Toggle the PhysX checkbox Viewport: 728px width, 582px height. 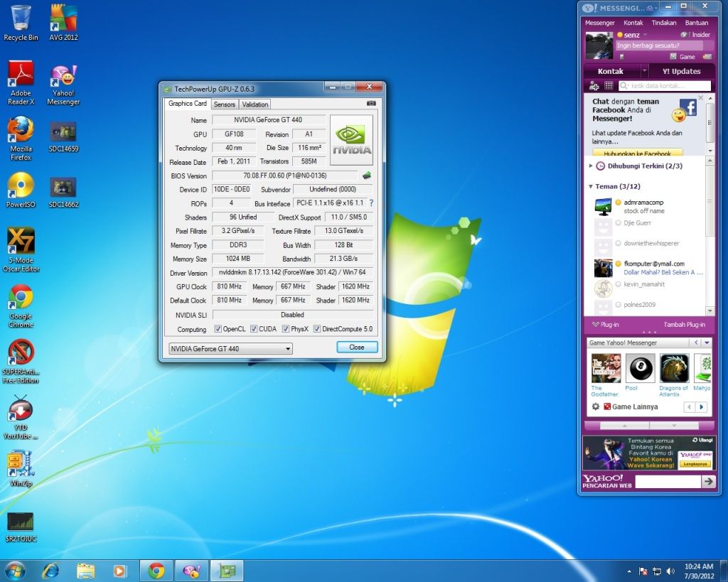click(286, 328)
